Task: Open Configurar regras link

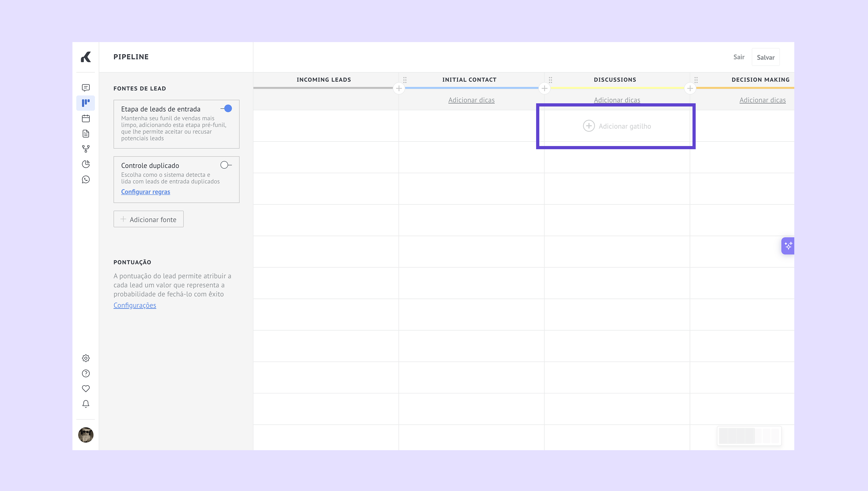Action: coord(146,192)
